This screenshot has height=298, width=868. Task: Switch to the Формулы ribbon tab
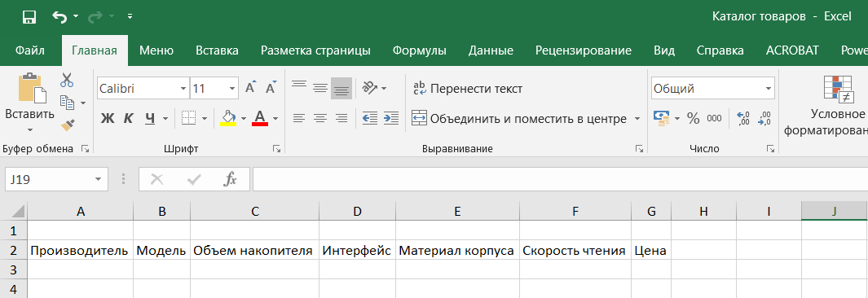(x=419, y=50)
